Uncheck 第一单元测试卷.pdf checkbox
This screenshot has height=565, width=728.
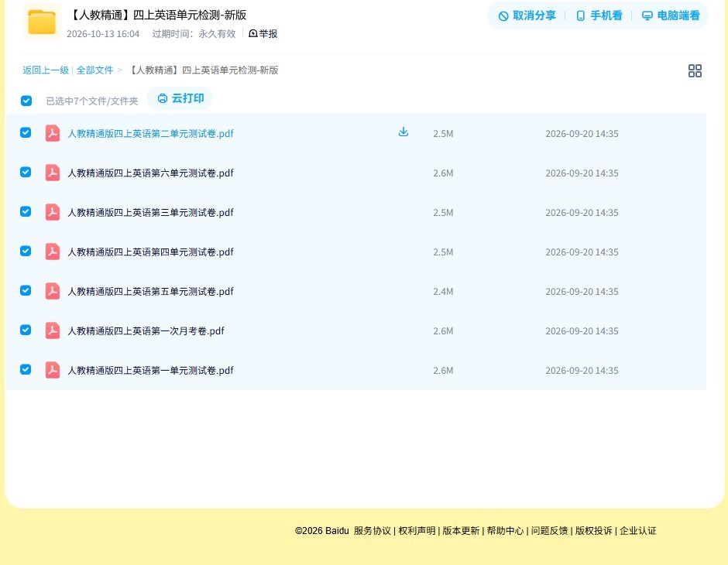point(26,369)
